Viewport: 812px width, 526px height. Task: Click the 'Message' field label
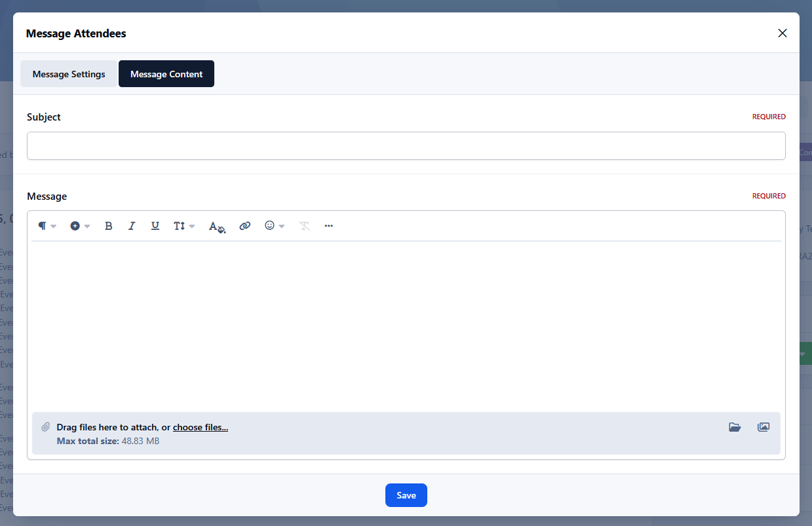coord(47,197)
